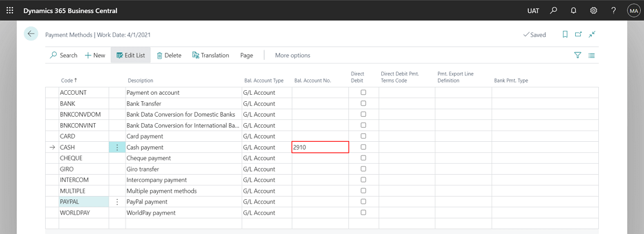Tick Direct Debit for the CHEQUE row
Image resolution: width=644 pixels, height=234 pixels.
[x=363, y=158]
